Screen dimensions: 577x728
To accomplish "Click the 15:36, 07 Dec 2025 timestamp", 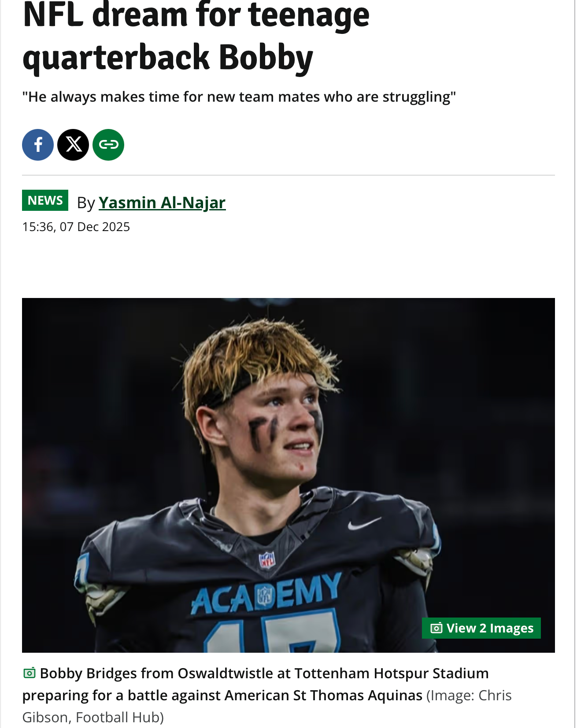I will point(76,227).
